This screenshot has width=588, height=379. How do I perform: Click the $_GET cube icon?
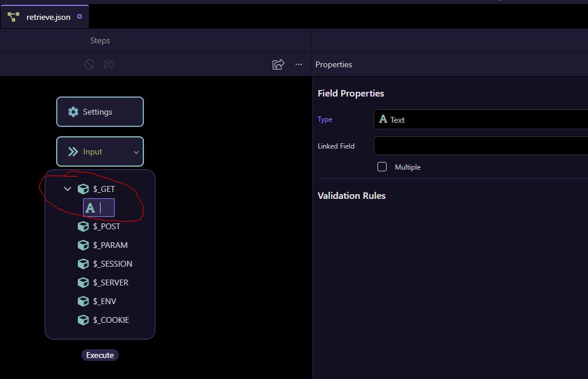(83, 189)
